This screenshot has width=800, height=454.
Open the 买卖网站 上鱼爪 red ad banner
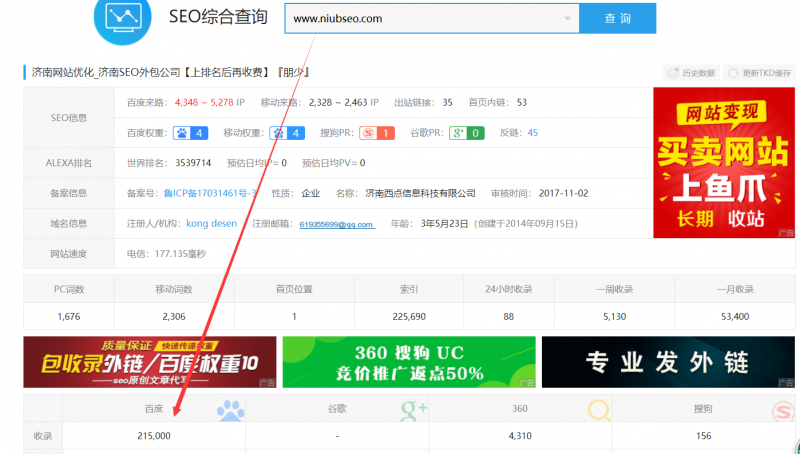coord(724,163)
